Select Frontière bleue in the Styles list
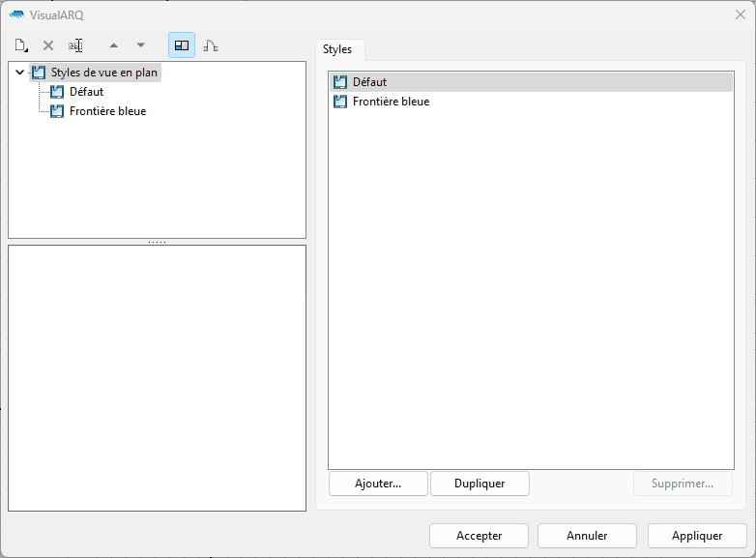This screenshot has width=756, height=558. point(532,102)
